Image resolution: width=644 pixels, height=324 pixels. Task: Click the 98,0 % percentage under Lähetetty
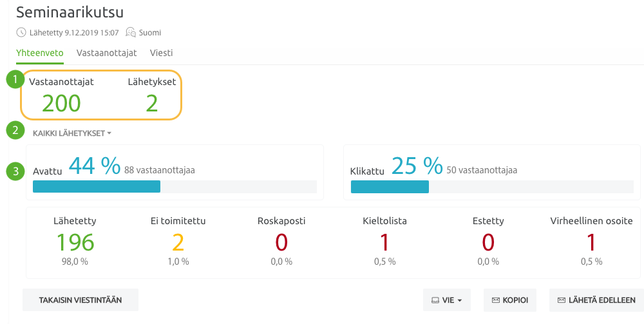(x=75, y=261)
